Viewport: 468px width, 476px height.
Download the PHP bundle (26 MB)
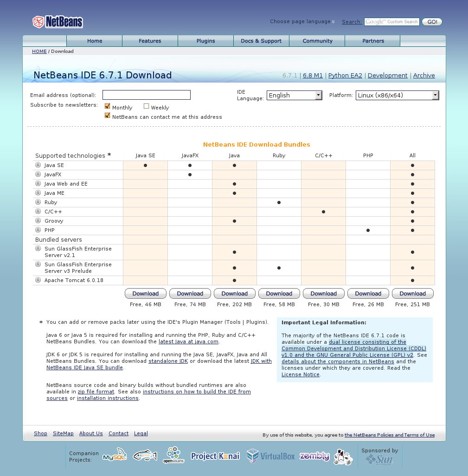point(368,294)
